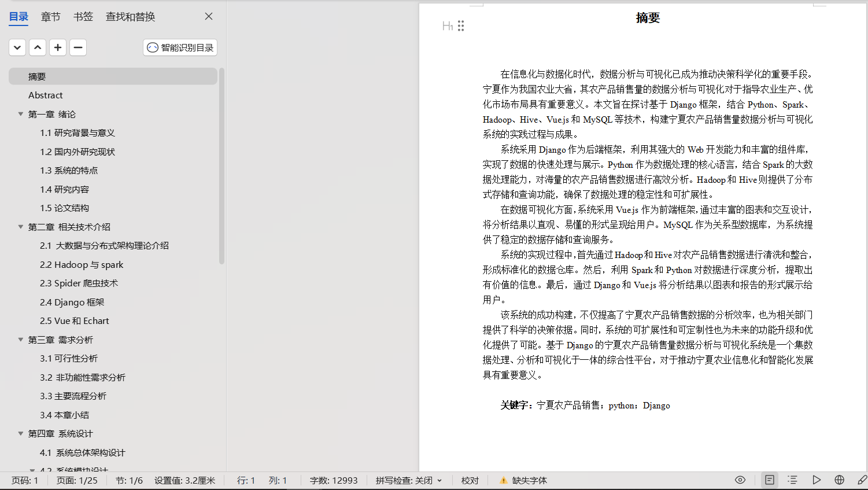Click 页面: 1/25 in status bar
The image size is (868, 490).
[77, 480]
